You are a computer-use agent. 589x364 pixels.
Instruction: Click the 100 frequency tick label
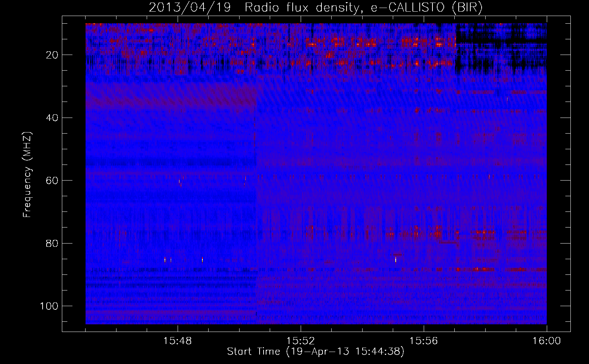[49, 306]
